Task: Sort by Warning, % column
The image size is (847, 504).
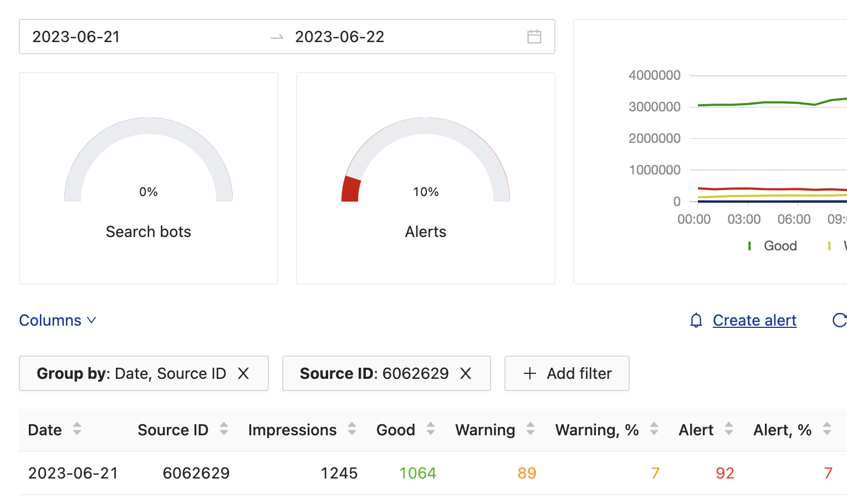Action: [654, 429]
